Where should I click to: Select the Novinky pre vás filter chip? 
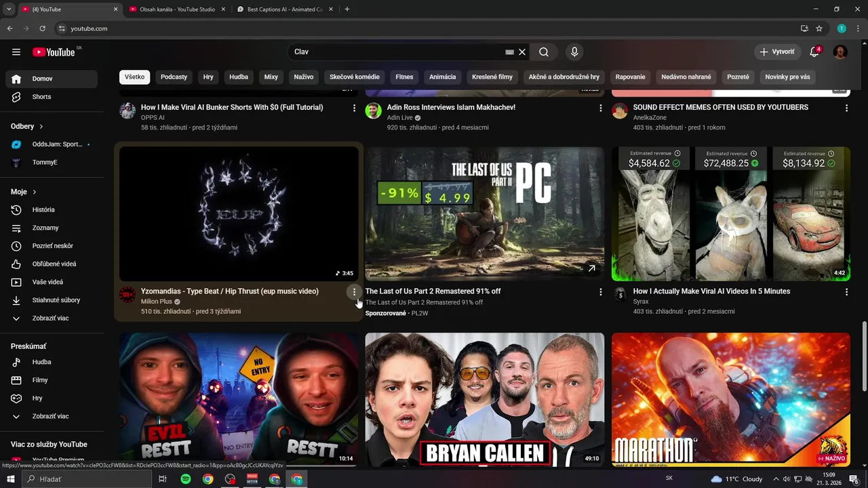(787, 77)
